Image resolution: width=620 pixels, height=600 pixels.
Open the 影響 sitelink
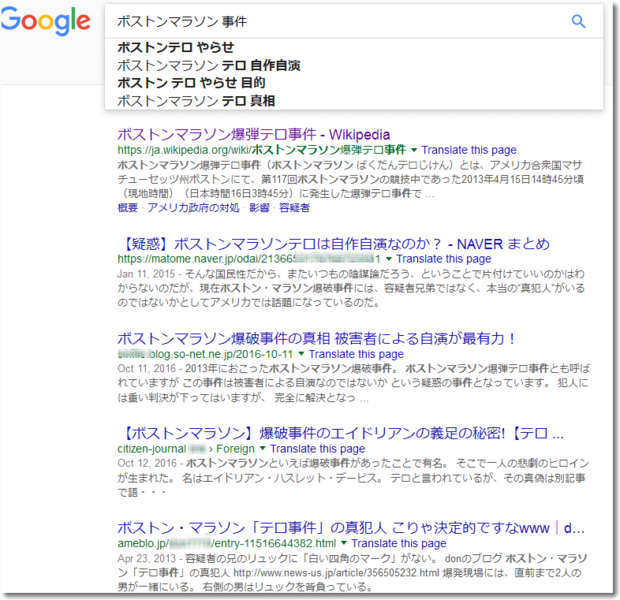[259, 208]
